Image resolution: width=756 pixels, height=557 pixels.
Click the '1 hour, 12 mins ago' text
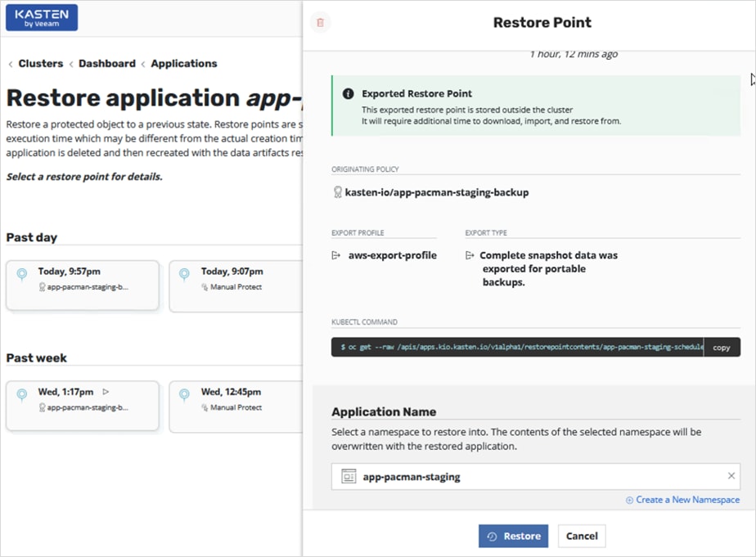(x=574, y=54)
